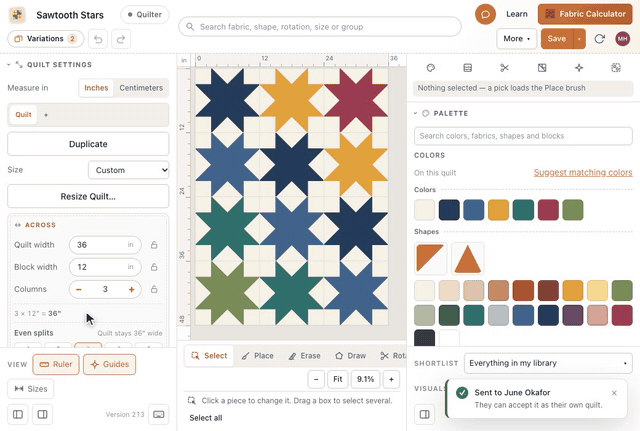Open the MH user avatar menu

(622, 39)
